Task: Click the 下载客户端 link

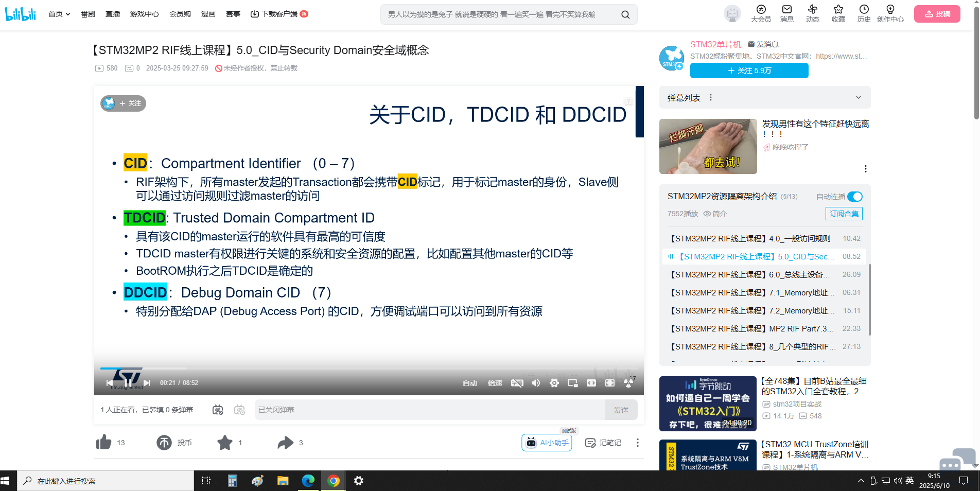Action: 278,14
